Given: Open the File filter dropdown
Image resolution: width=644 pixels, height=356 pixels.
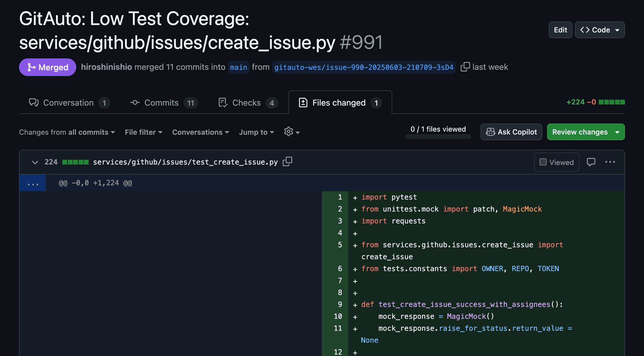Looking at the screenshot, I should [144, 132].
